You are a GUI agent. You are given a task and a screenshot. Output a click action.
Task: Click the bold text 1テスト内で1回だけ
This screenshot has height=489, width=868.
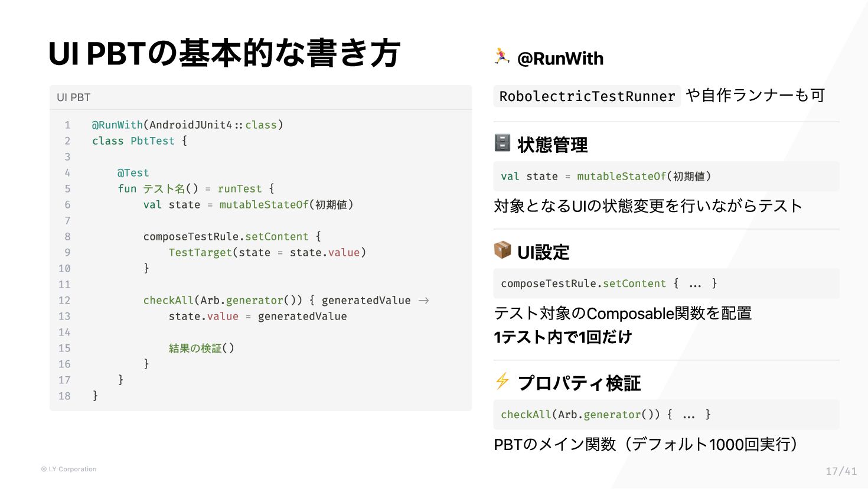[x=563, y=337]
